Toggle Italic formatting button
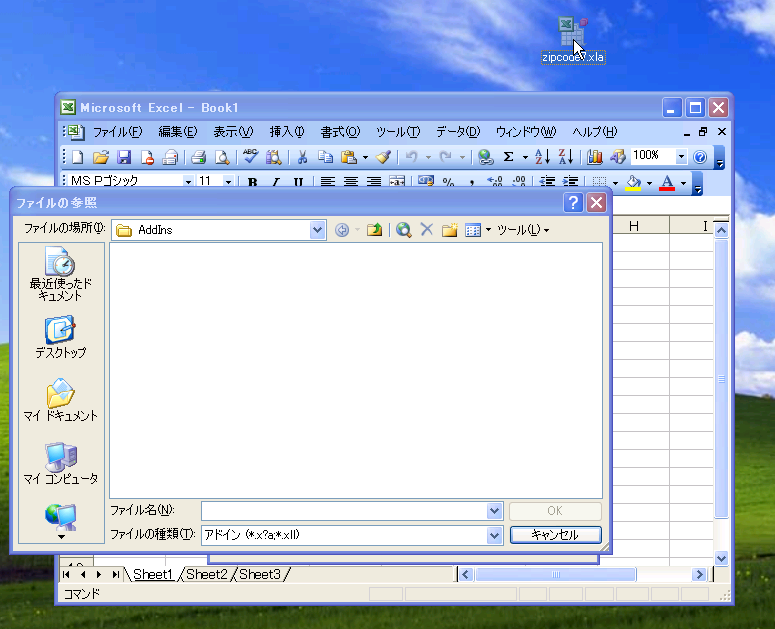Image resolution: width=775 pixels, height=629 pixels. 276,182
